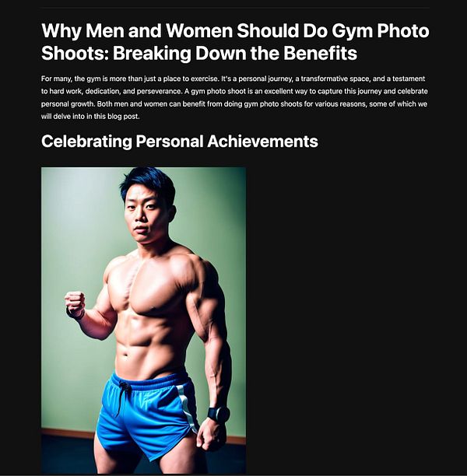Click the text 'will delve into in this blog post.'
The image size is (467, 476).
90,116
